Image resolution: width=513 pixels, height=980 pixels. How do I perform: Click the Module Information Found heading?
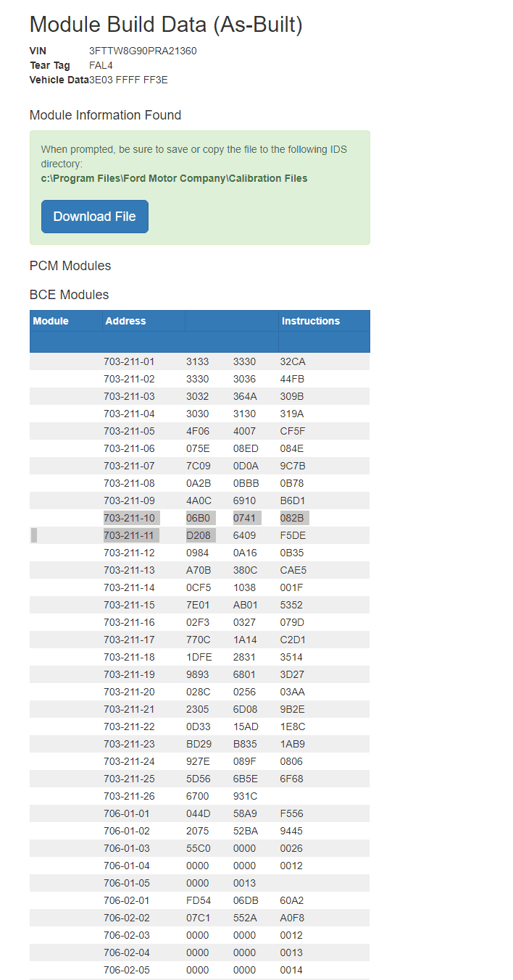pyautogui.click(x=105, y=115)
